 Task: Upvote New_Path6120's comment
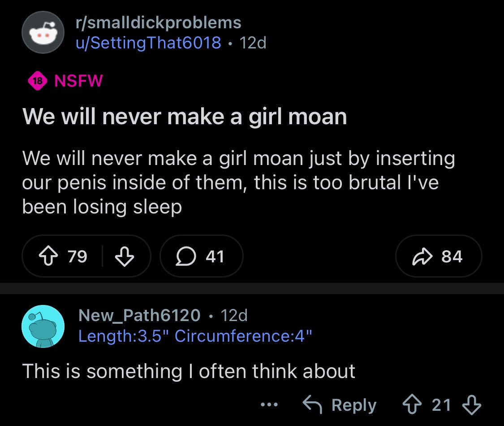click(412, 404)
